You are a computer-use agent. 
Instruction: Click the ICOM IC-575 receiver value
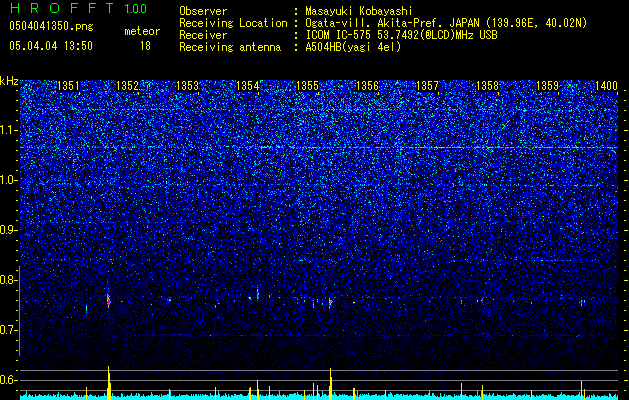401,35
